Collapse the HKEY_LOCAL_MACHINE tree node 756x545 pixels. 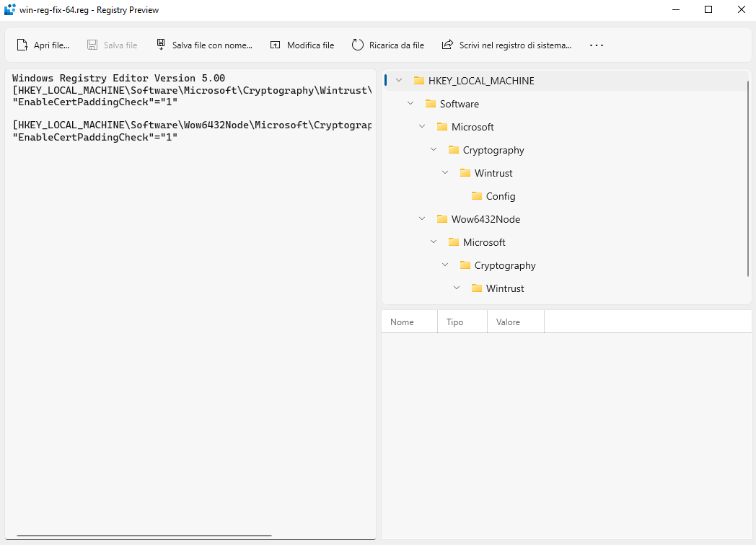coord(399,81)
